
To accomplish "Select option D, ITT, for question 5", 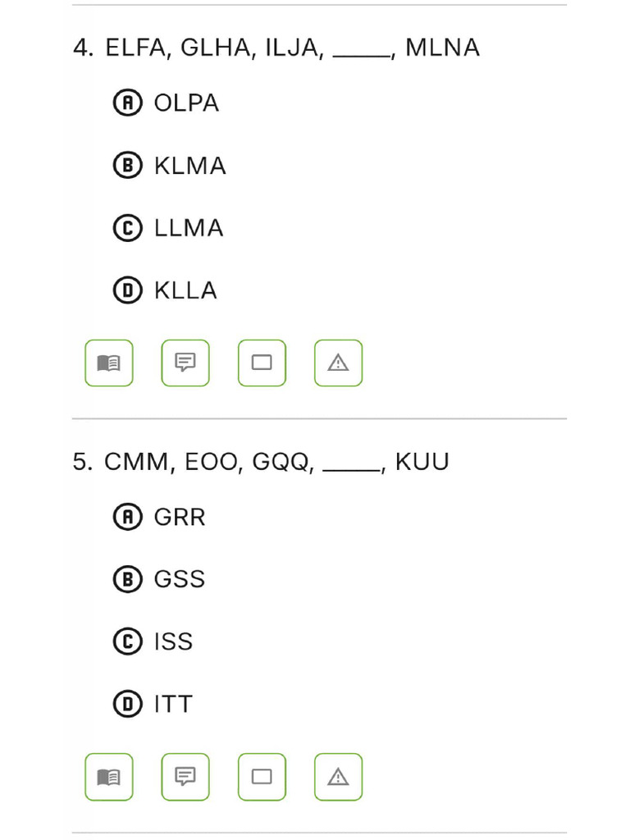I will tap(127, 704).
